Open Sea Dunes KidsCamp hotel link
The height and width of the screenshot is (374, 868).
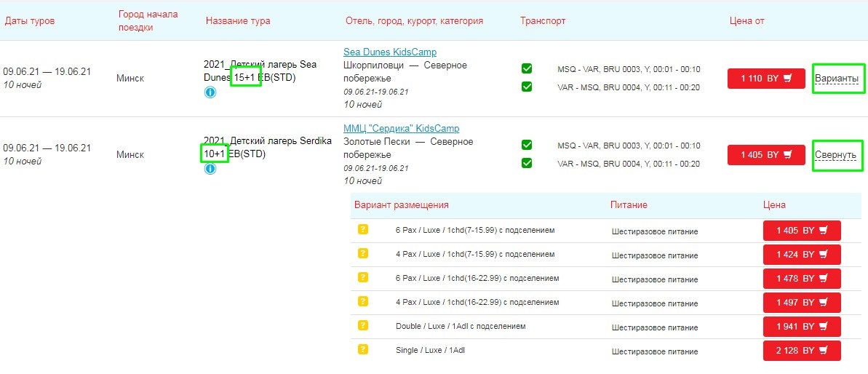tap(390, 52)
